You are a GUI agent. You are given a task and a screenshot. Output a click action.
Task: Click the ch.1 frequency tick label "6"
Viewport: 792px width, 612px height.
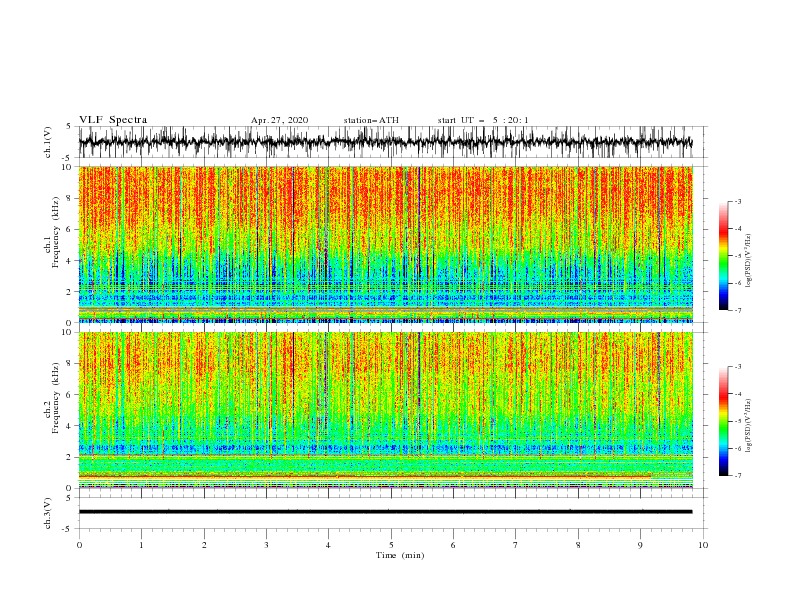tap(70, 230)
